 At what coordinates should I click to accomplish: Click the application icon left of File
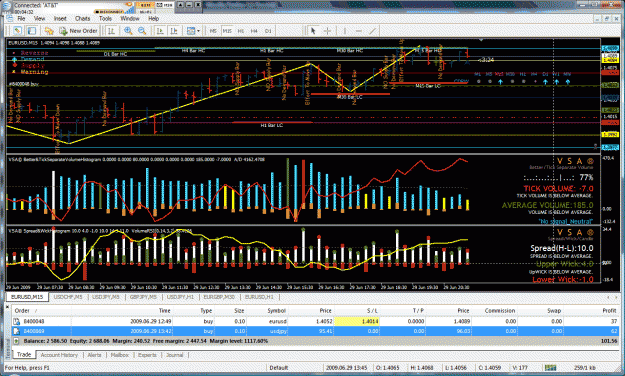[9, 19]
